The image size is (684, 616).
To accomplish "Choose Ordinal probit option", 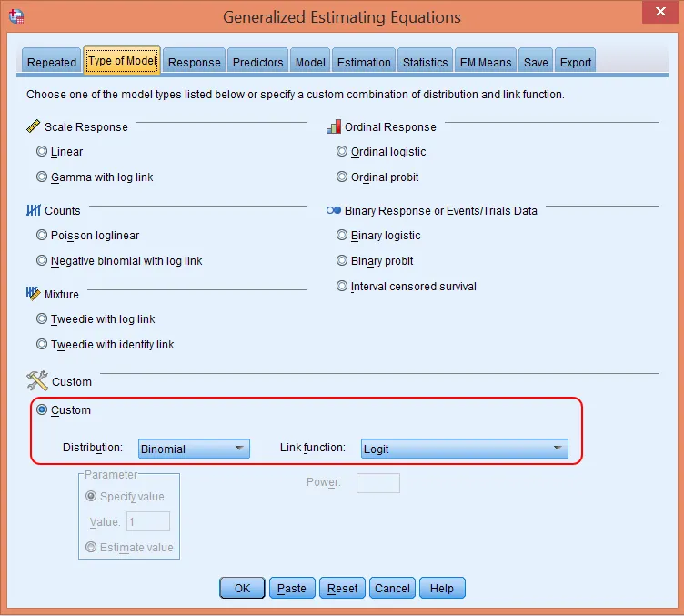I will [x=342, y=177].
